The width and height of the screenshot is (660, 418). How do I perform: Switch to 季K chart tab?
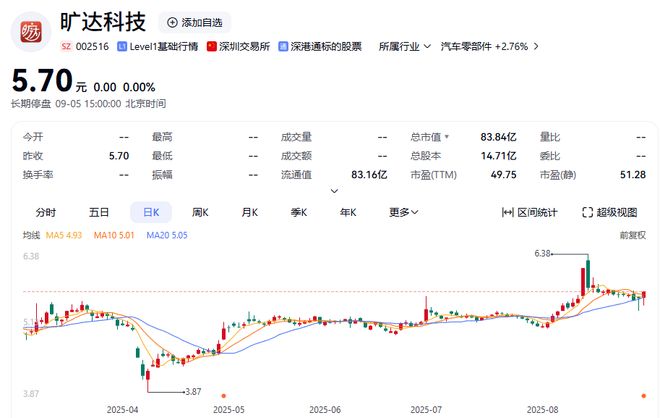(x=299, y=212)
